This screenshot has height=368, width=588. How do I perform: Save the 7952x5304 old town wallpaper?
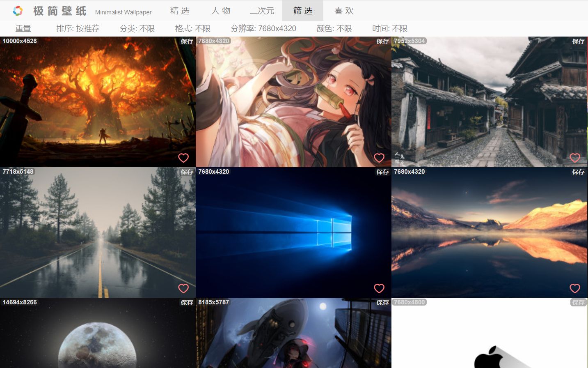[x=579, y=41]
